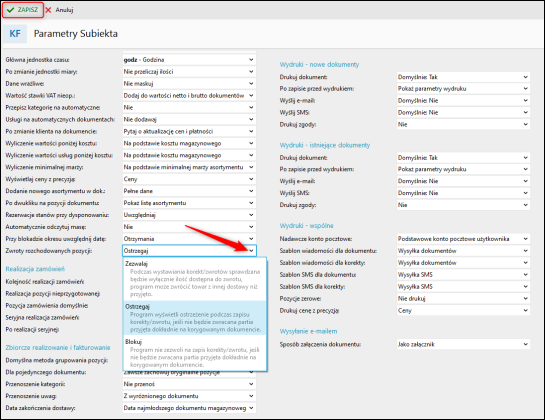Click the Realizacja pozycji nieprzygotowanej label
Screen dimensions: 545x420
[x=53, y=294]
